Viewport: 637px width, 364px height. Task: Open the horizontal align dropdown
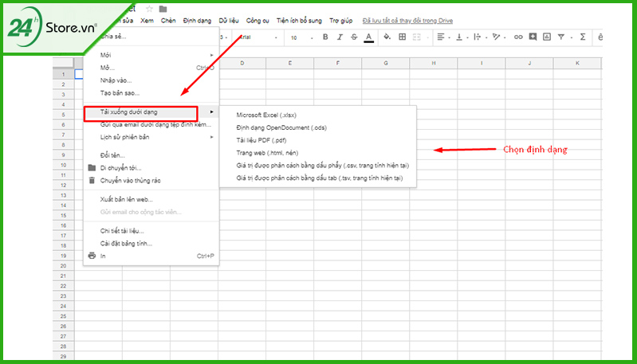442,37
